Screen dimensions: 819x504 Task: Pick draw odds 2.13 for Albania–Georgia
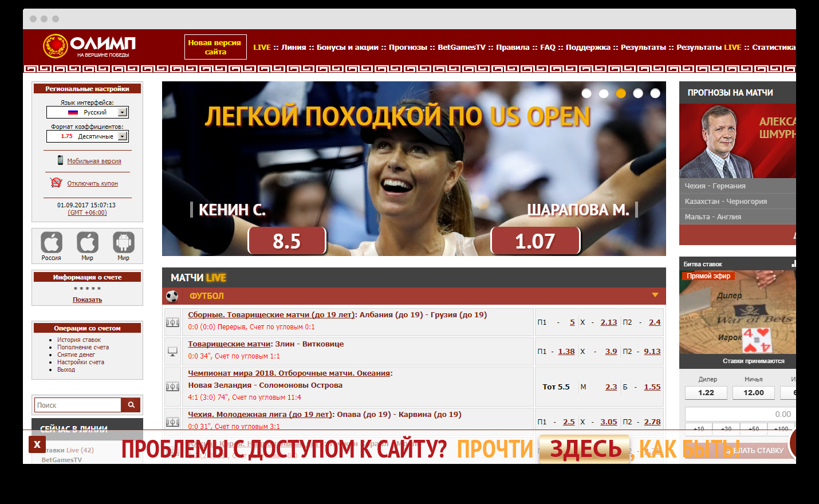pyautogui.click(x=609, y=322)
